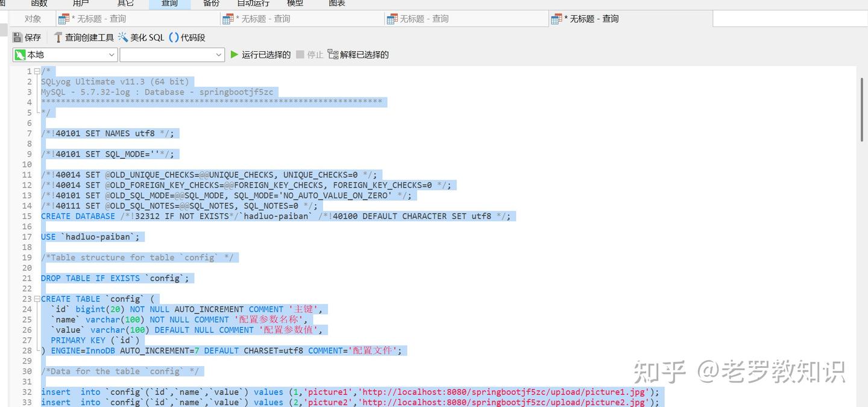Open the Model (模型) section in the top toolbar

295,4
